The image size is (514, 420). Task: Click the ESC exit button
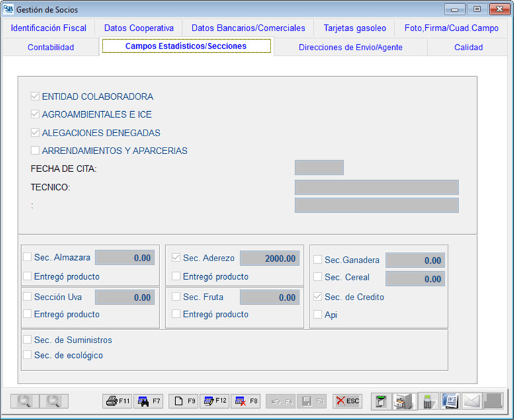347,401
